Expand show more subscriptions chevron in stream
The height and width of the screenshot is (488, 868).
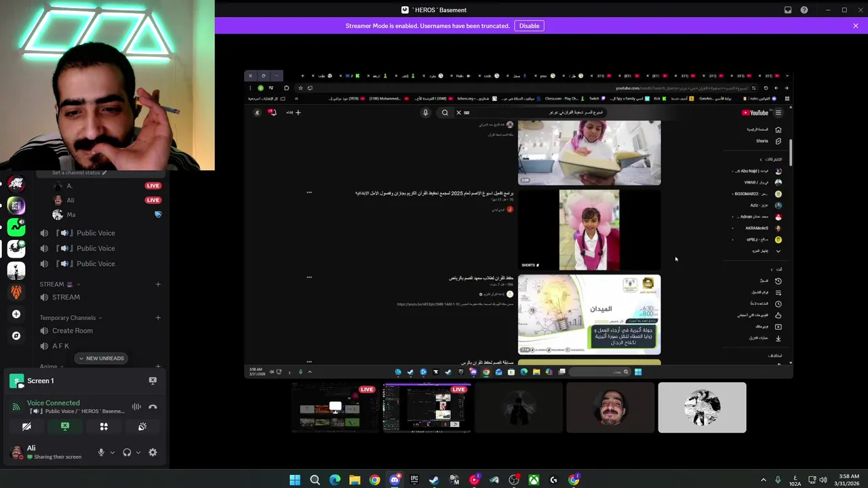(x=778, y=251)
